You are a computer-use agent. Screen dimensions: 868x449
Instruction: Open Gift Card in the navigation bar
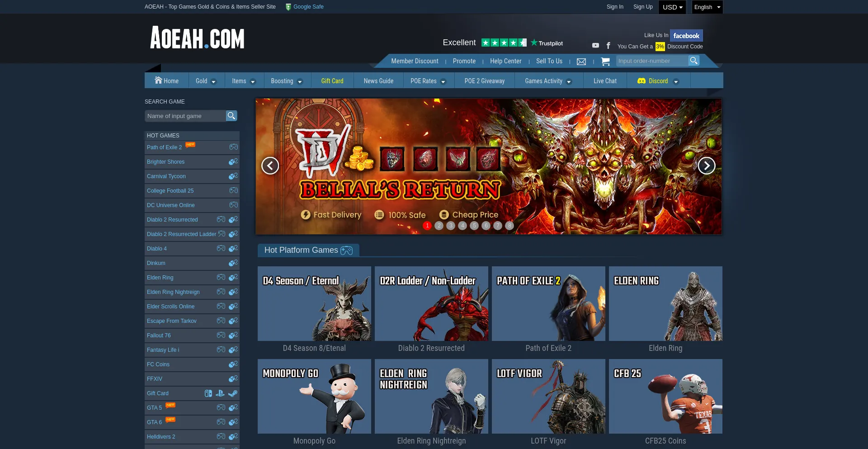(332, 81)
